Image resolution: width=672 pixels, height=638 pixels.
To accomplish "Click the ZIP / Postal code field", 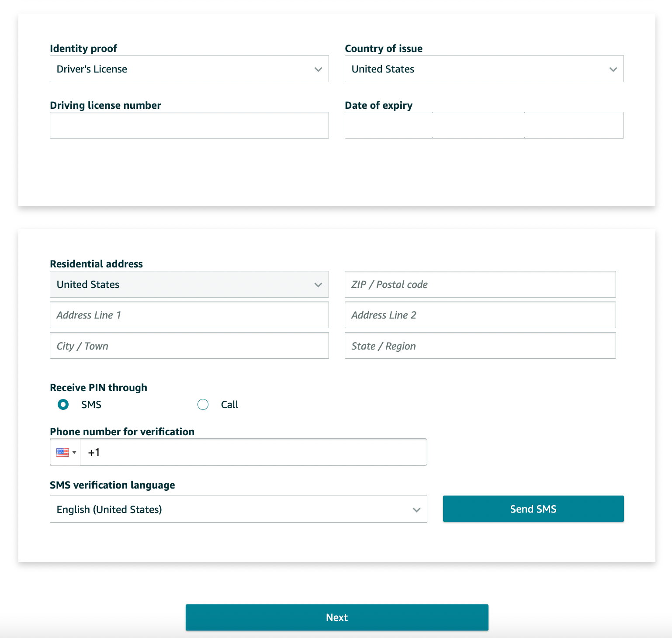I will tap(480, 284).
